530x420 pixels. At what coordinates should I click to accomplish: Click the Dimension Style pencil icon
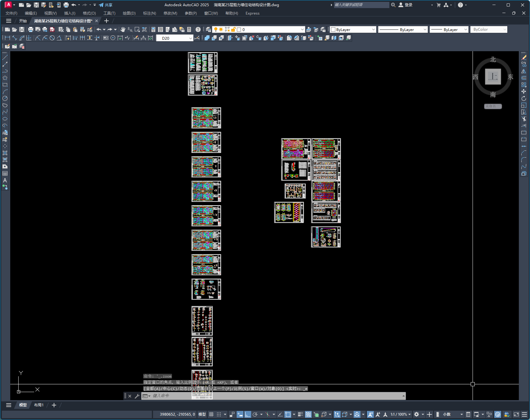(x=197, y=38)
